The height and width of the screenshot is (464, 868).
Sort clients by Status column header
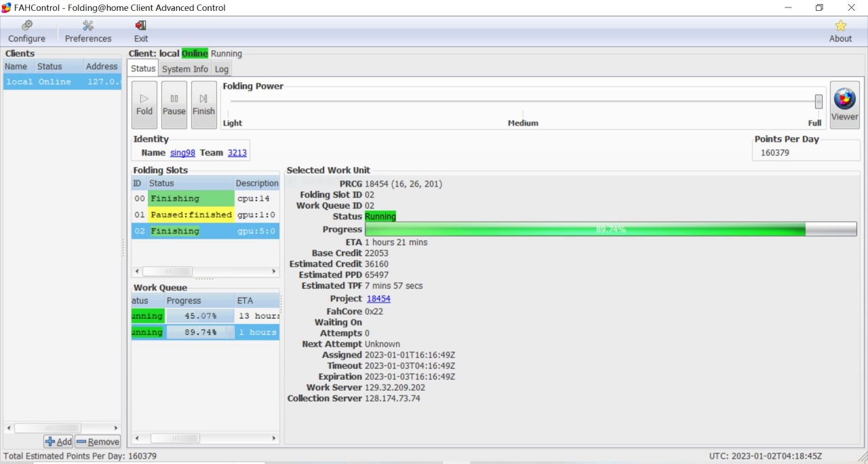pos(59,66)
